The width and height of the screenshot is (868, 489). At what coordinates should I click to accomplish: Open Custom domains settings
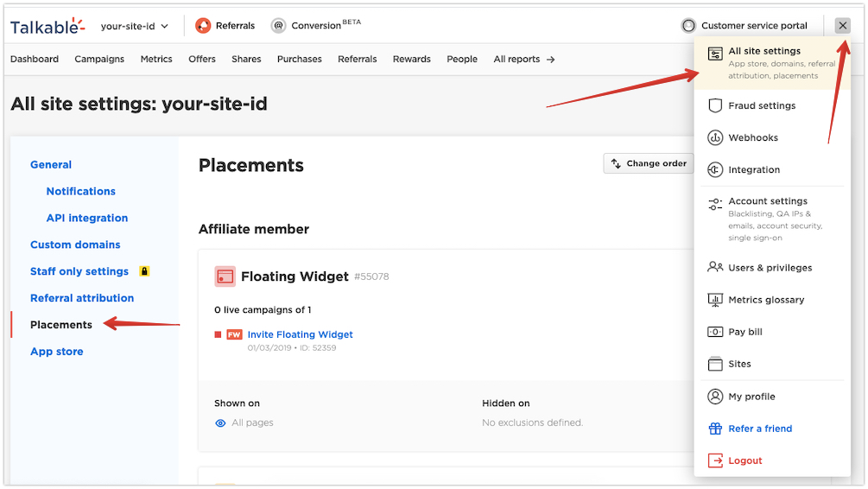tap(75, 244)
